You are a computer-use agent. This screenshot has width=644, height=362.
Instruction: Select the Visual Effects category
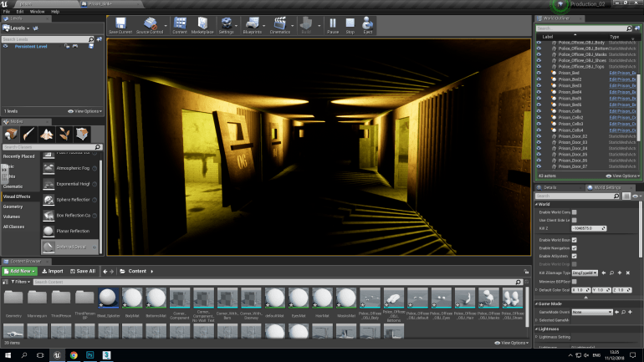tap(18, 196)
